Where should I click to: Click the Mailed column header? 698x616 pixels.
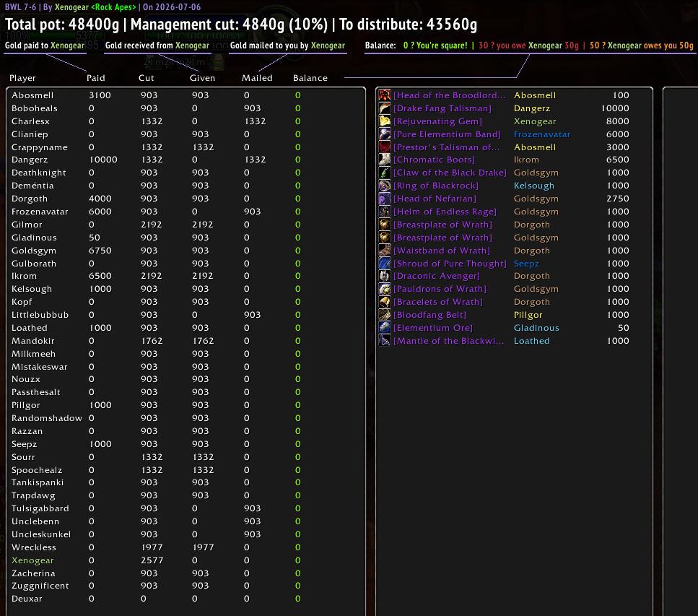tap(257, 78)
